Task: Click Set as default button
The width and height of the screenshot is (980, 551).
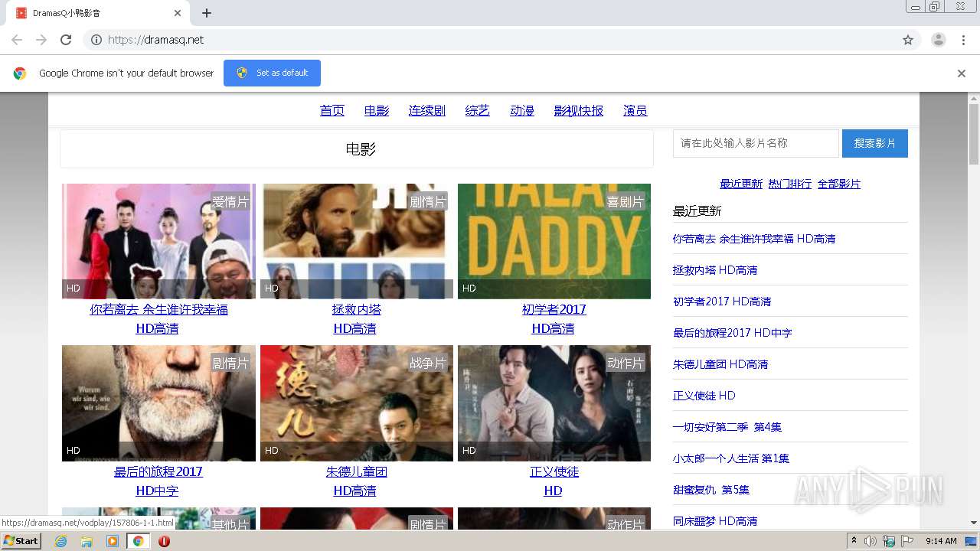Action: point(272,73)
